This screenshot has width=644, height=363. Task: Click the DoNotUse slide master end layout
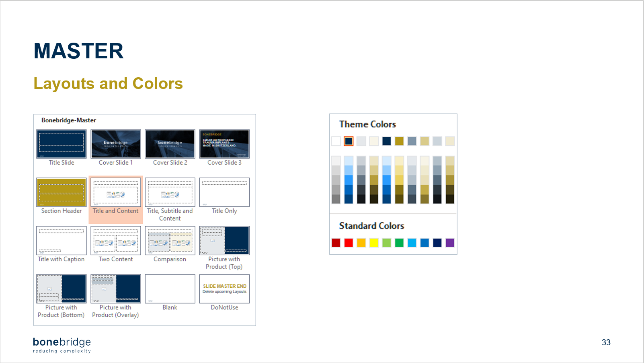(x=224, y=289)
